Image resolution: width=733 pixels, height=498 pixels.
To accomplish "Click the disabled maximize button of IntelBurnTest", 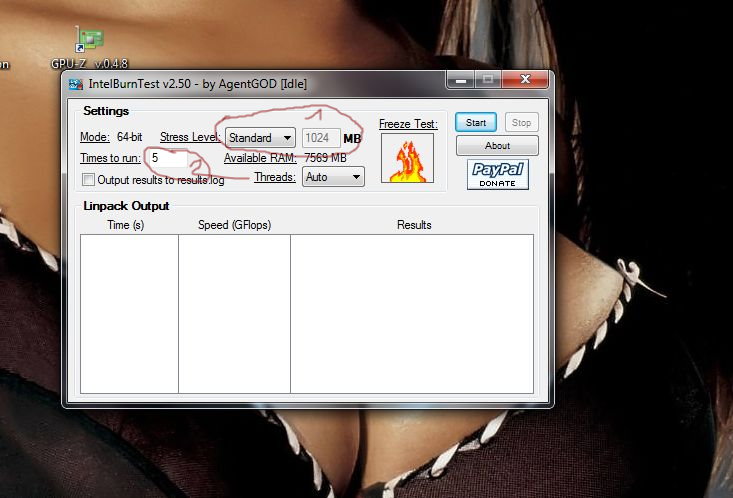I will pos(488,80).
